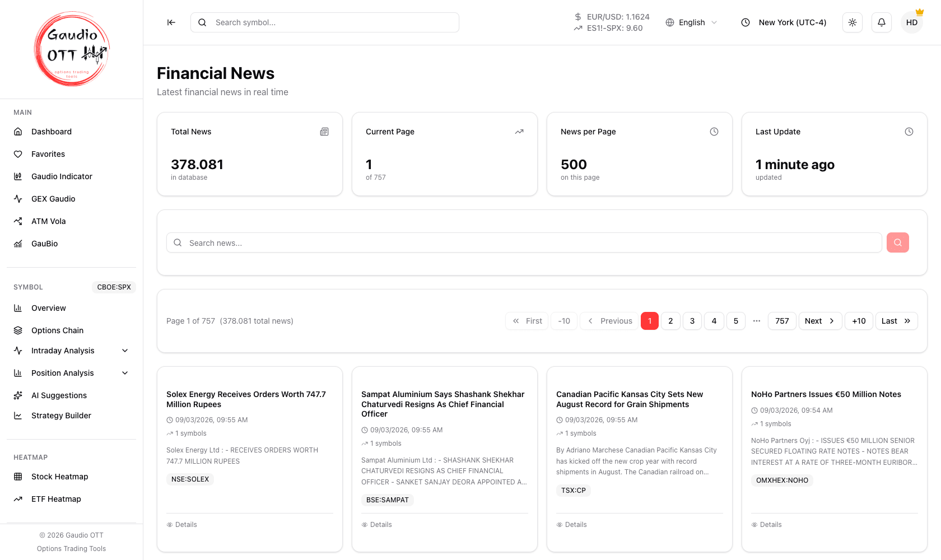Go to page 2
This screenshot has width=941, height=560.
(x=670, y=321)
